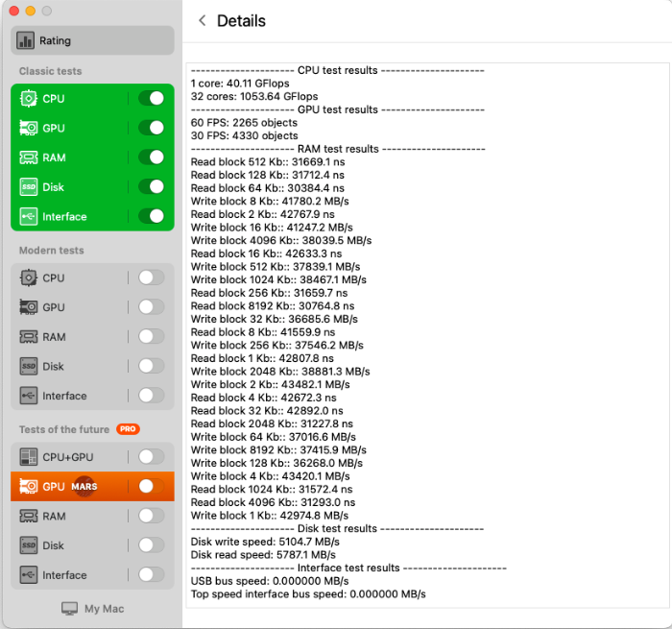
Task: Enable the Tests of the future Interface toggle
Action: click(x=152, y=574)
